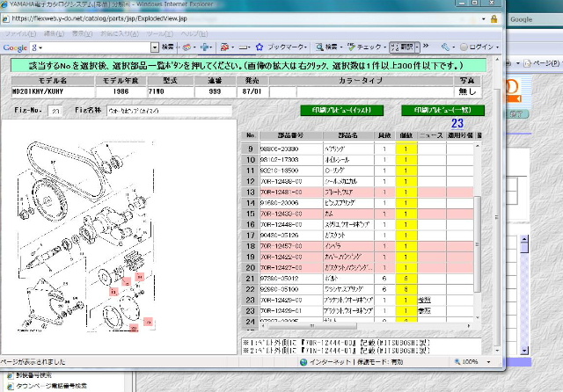Click part number 70R-12457-00
Viewport: 563px width, 392px height.
tap(281, 246)
